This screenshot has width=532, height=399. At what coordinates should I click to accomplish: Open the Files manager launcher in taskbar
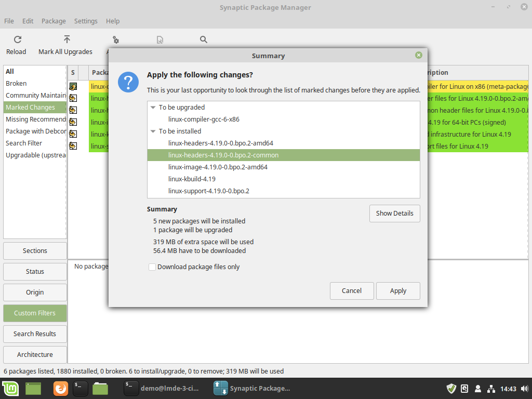point(100,389)
